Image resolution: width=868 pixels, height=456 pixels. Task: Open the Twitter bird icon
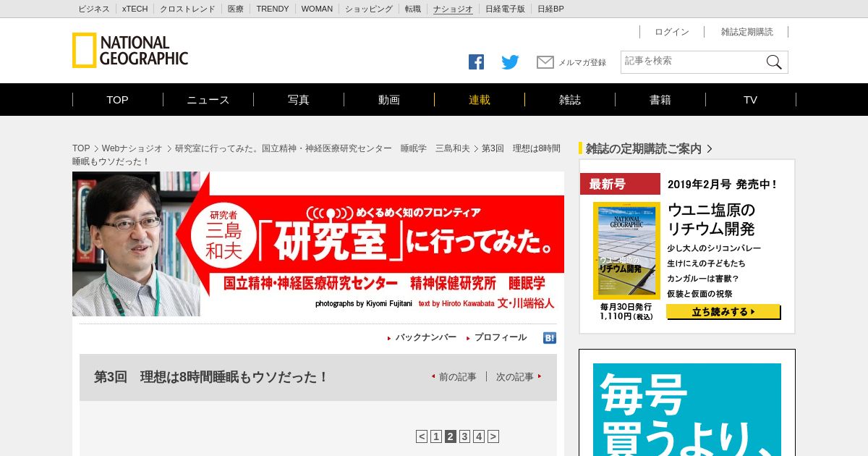point(511,62)
